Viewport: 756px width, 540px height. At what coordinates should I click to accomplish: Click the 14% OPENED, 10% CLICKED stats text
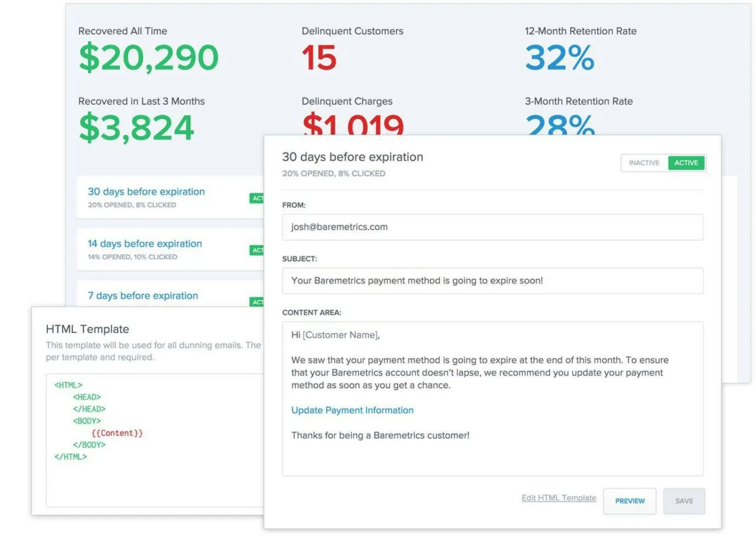click(x=132, y=257)
